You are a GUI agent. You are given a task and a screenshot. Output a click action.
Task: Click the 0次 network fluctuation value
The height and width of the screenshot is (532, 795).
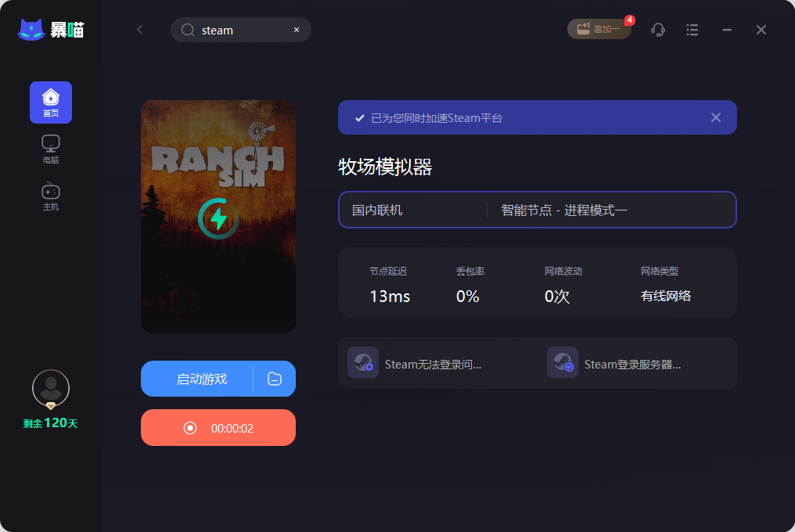point(556,297)
